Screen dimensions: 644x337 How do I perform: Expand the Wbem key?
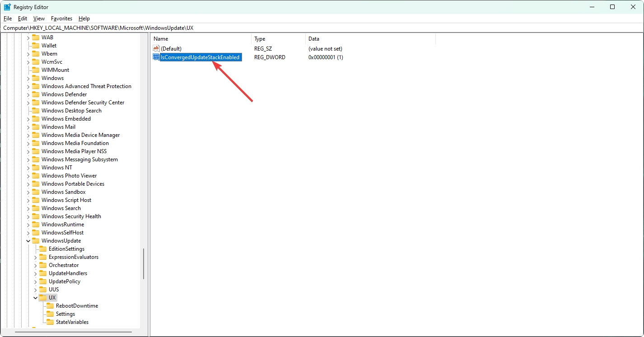coord(28,54)
